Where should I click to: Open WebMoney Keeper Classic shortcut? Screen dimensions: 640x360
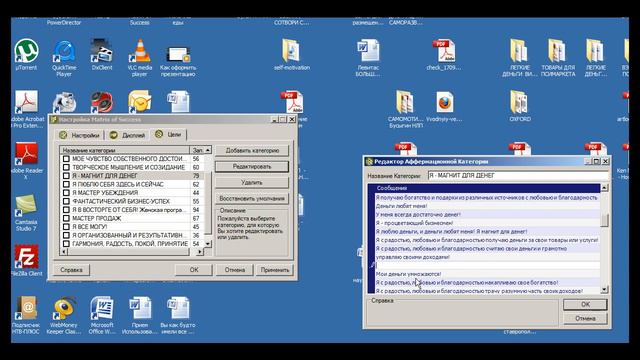coord(64,309)
